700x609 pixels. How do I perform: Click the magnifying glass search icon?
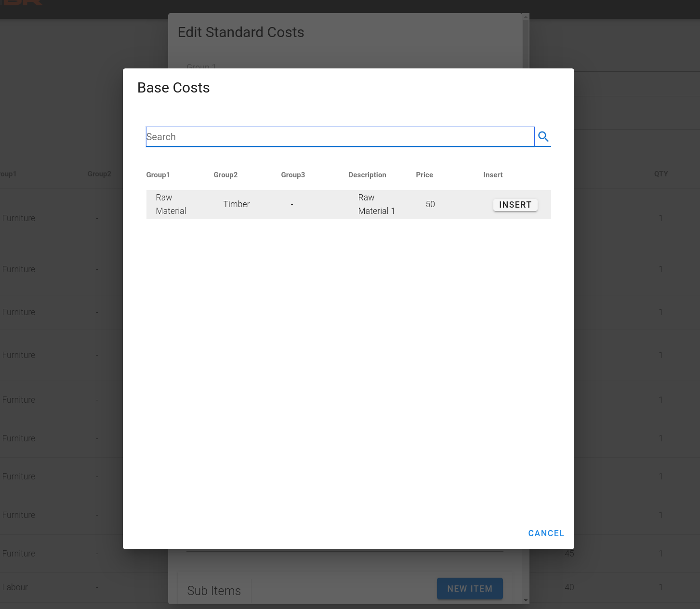(x=543, y=137)
